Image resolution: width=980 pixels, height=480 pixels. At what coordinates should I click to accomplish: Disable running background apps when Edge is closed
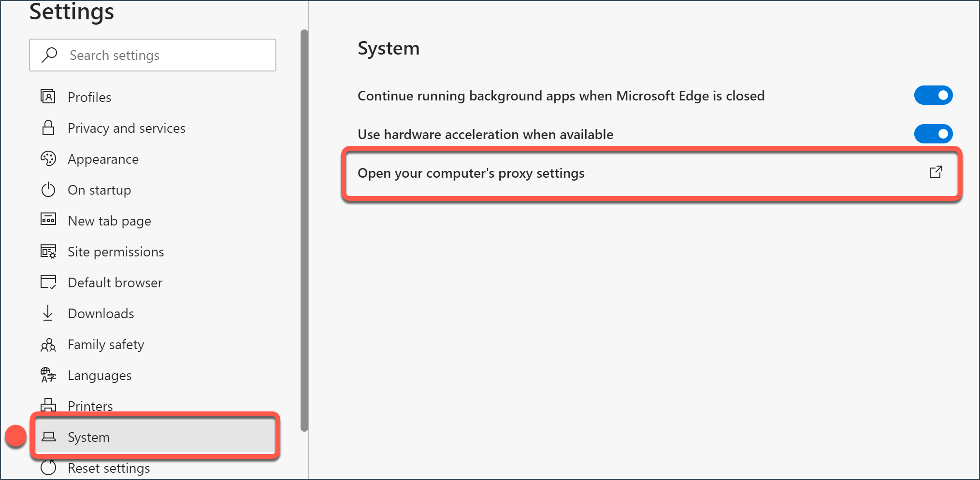[933, 95]
